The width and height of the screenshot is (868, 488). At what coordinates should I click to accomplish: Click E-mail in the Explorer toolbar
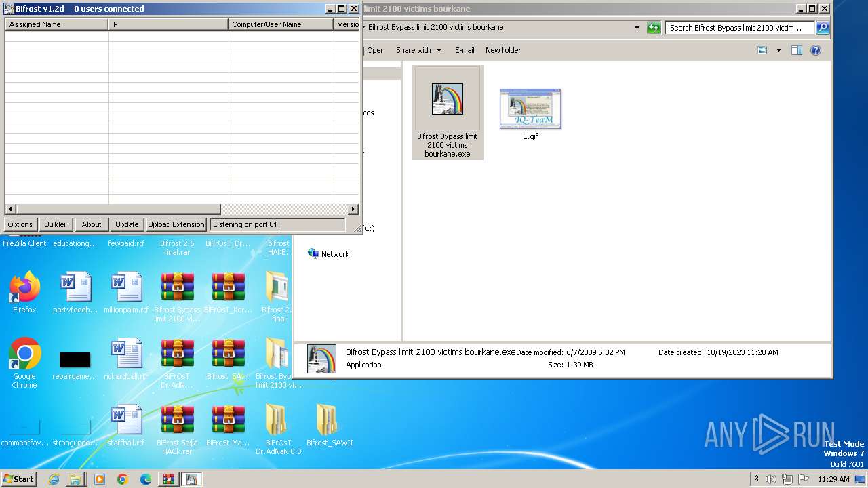(465, 50)
